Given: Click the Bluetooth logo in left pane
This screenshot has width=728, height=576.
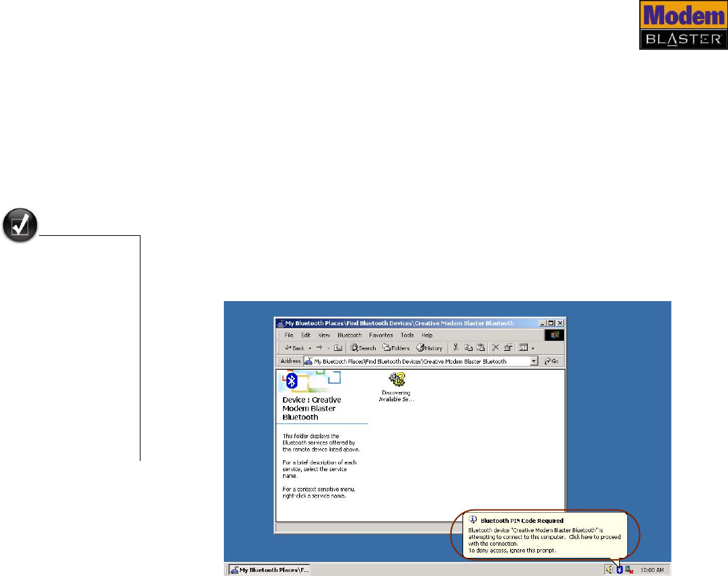Looking at the screenshot, I should [292, 381].
